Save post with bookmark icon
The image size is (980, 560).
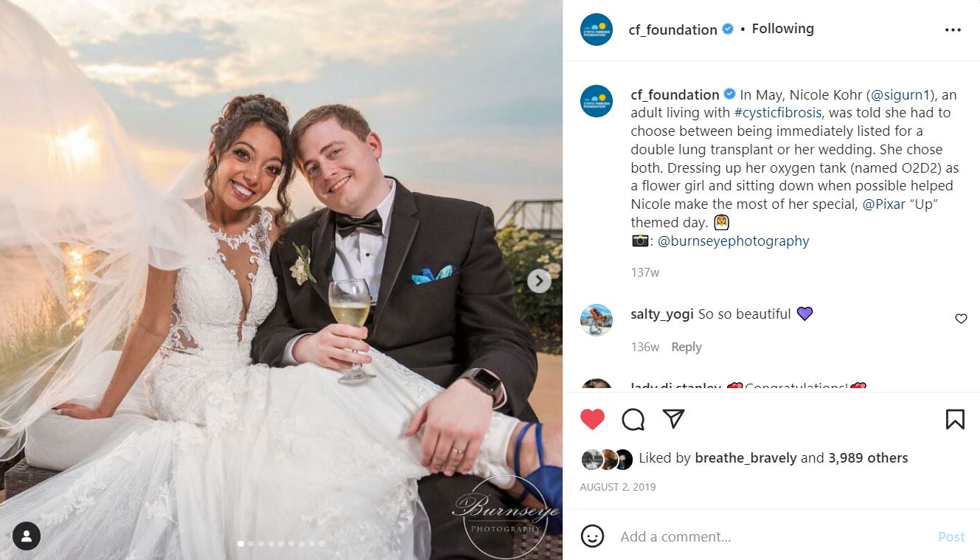[955, 419]
